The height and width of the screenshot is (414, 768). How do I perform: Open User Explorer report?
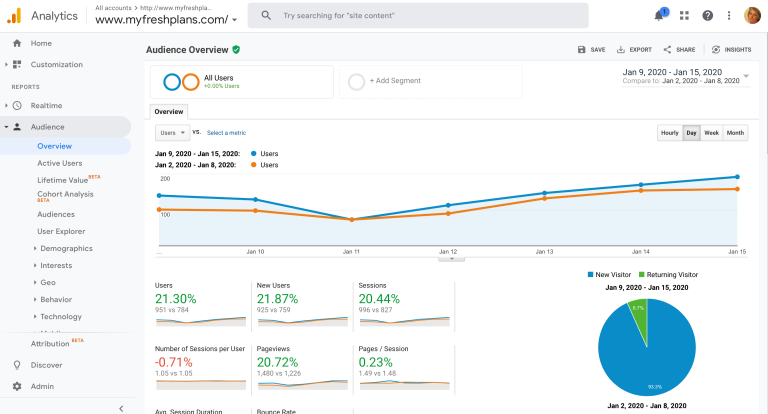click(61, 231)
